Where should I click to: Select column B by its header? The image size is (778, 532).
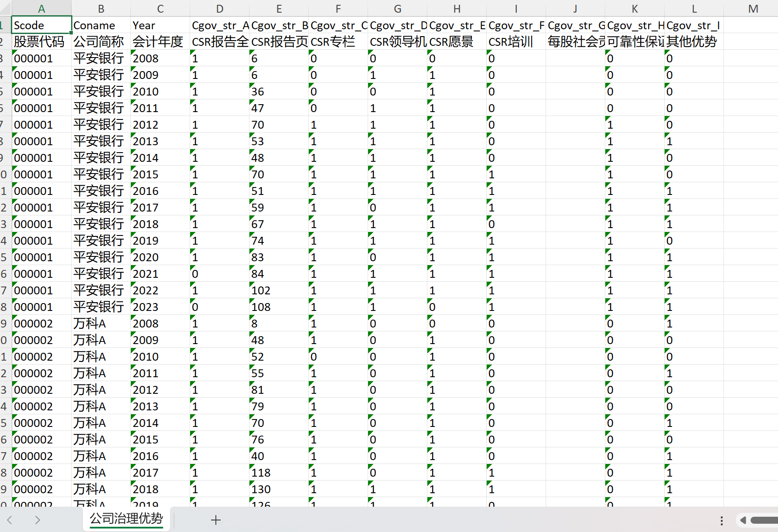tap(101, 8)
